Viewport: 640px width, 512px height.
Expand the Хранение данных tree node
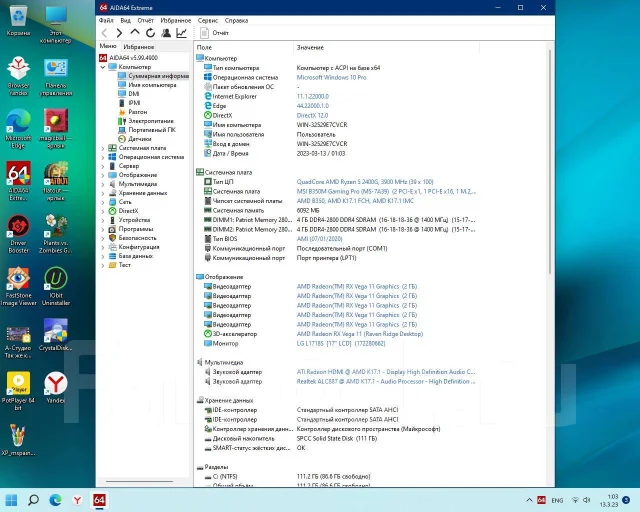click(102, 193)
